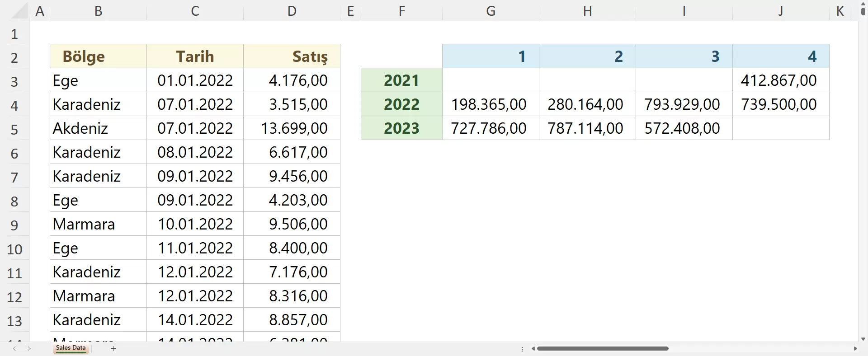Select sales value 8.400,00
Image resolution: width=868 pixels, height=356 pixels.
click(x=292, y=248)
